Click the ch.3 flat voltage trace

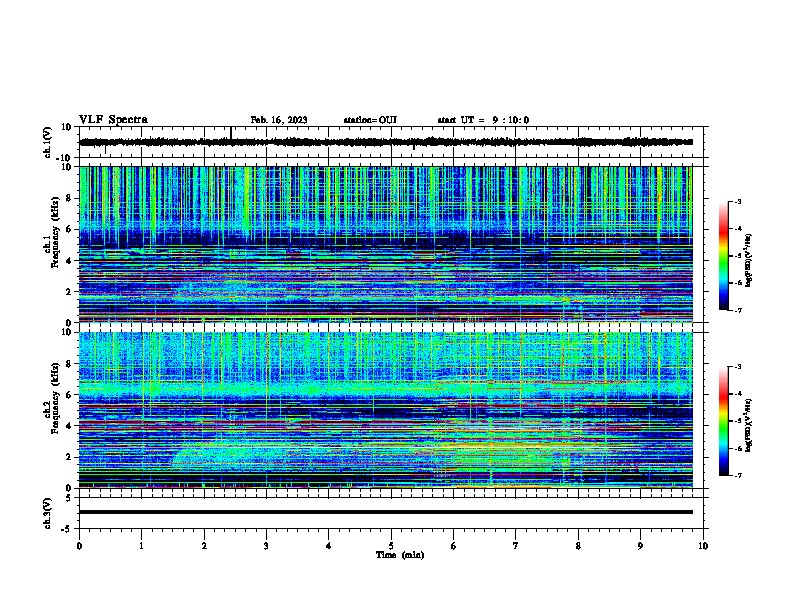click(x=386, y=512)
